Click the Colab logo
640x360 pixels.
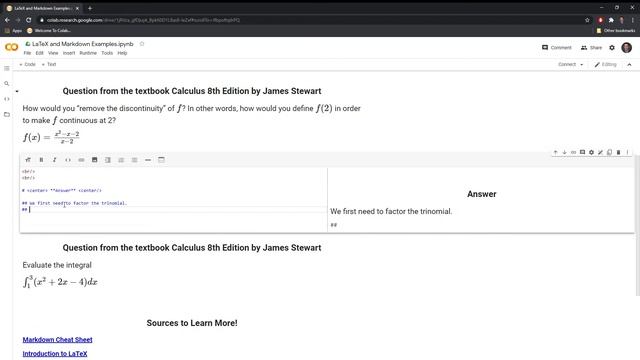11,48
